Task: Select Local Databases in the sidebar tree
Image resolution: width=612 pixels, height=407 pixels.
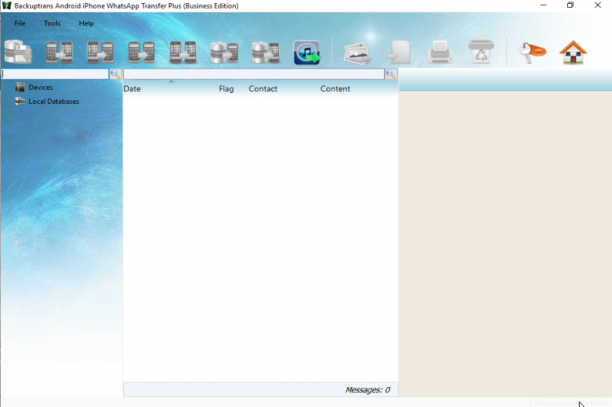Action: coord(54,101)
